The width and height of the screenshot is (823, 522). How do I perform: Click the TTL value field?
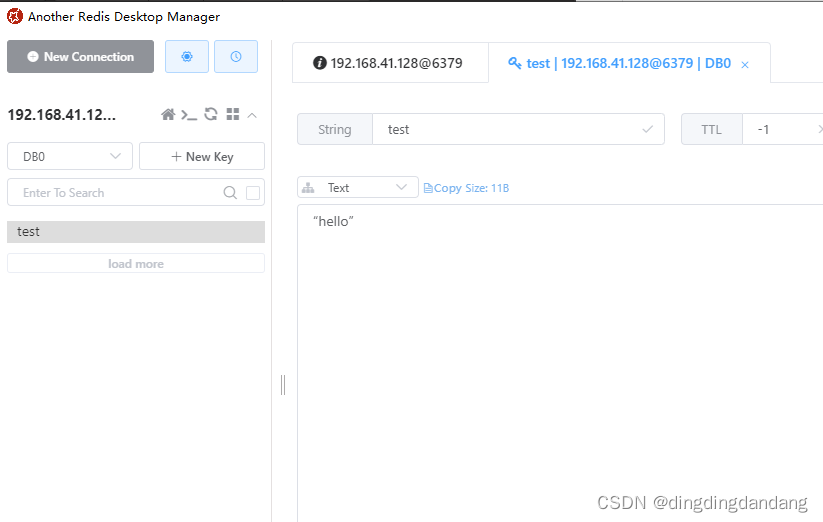coord(782,130)
